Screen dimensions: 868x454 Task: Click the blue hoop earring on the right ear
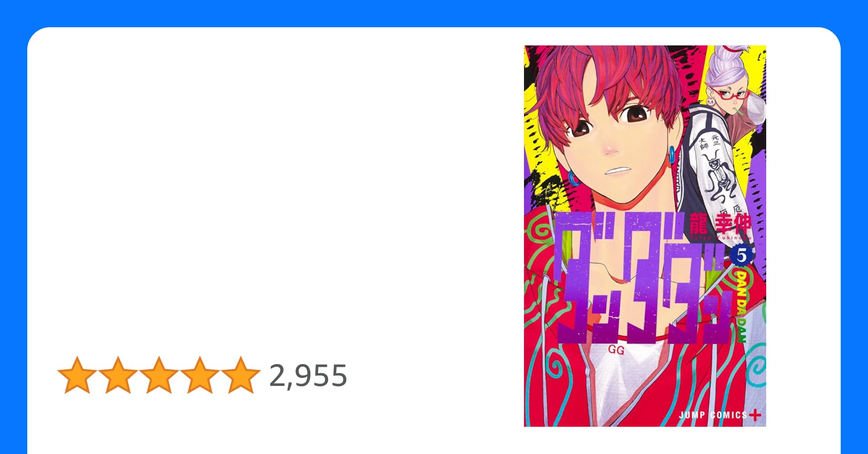point(671,155)
